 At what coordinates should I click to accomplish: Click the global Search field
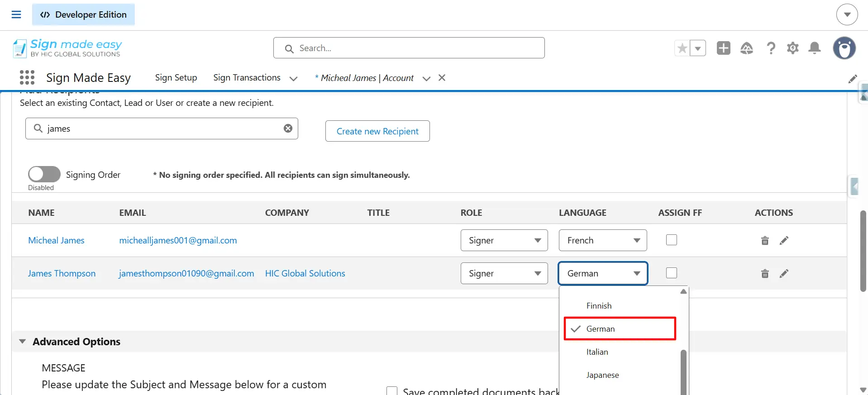[409, 48]
